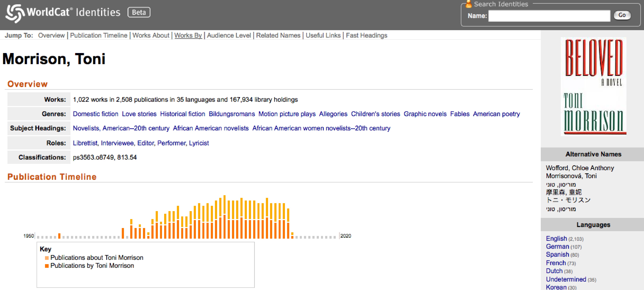Click the 'Morrison, Toni' page heading
This screenshot has width=644, height=290.
pyautogui.click(x=54, y=59)
